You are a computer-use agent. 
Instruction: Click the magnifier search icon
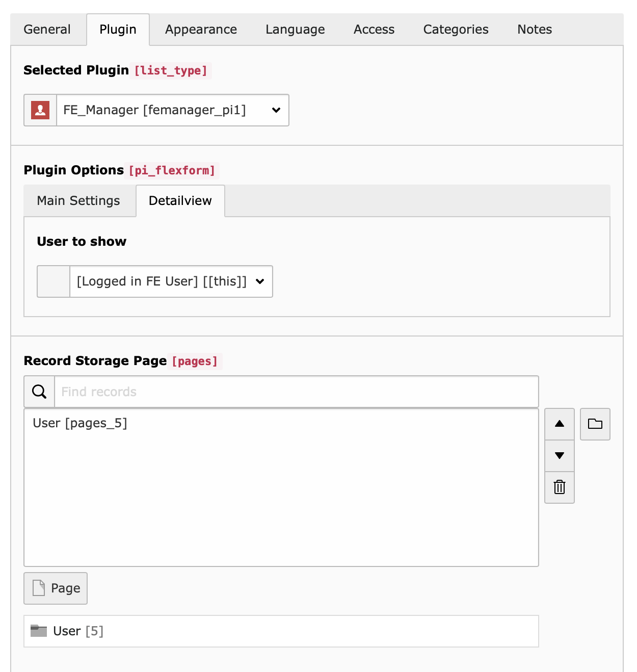pos(39,392)
